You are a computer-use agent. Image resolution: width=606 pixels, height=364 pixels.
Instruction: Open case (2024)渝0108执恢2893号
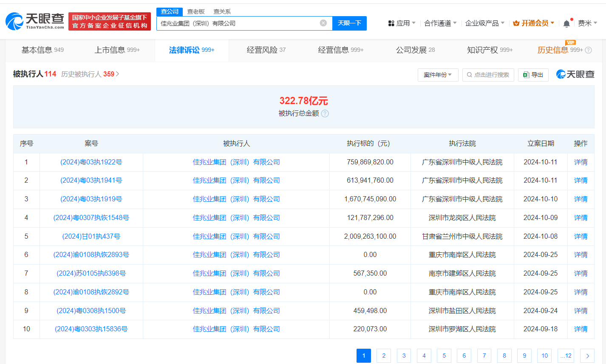[91, 255]
